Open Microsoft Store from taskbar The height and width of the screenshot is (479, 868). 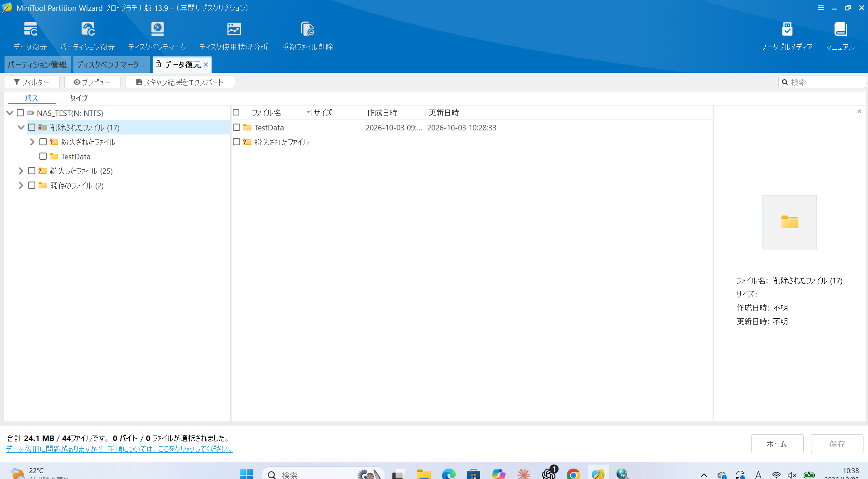473,474
